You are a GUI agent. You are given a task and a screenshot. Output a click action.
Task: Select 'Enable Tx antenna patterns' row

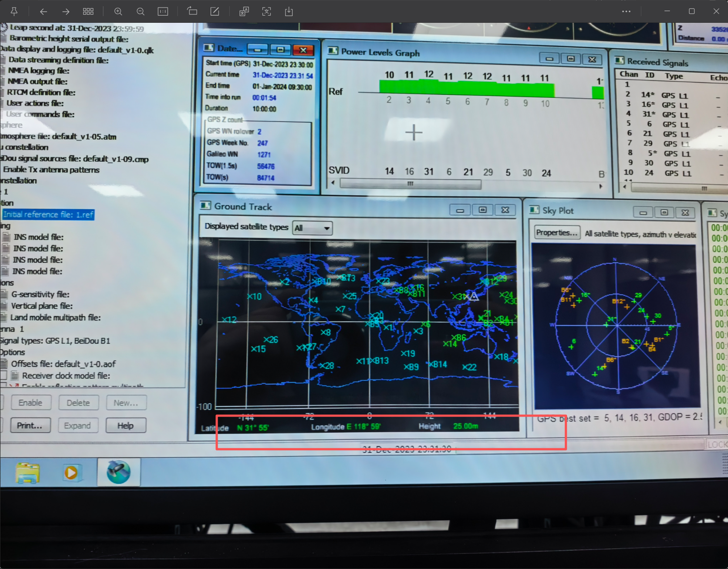(51, 170)
